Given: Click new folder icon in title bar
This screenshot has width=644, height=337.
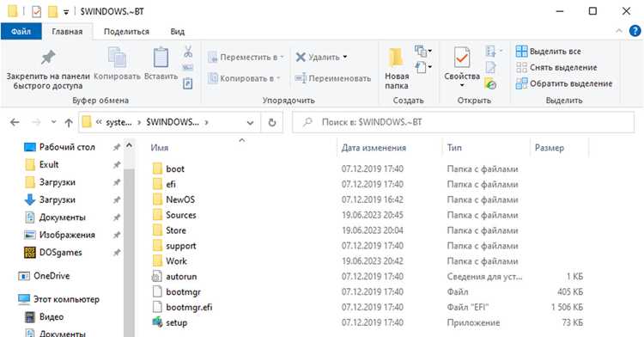Looking at the screenshot, I should (52, 11).
